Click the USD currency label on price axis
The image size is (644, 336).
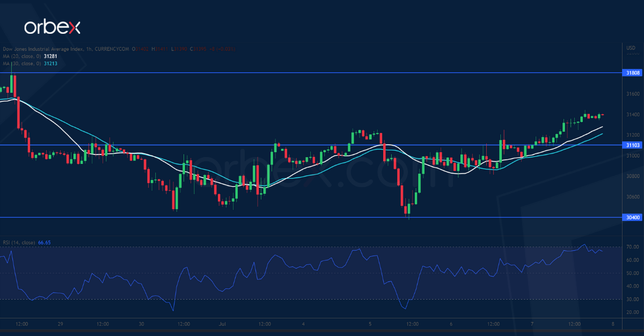(x=630, y=48)
